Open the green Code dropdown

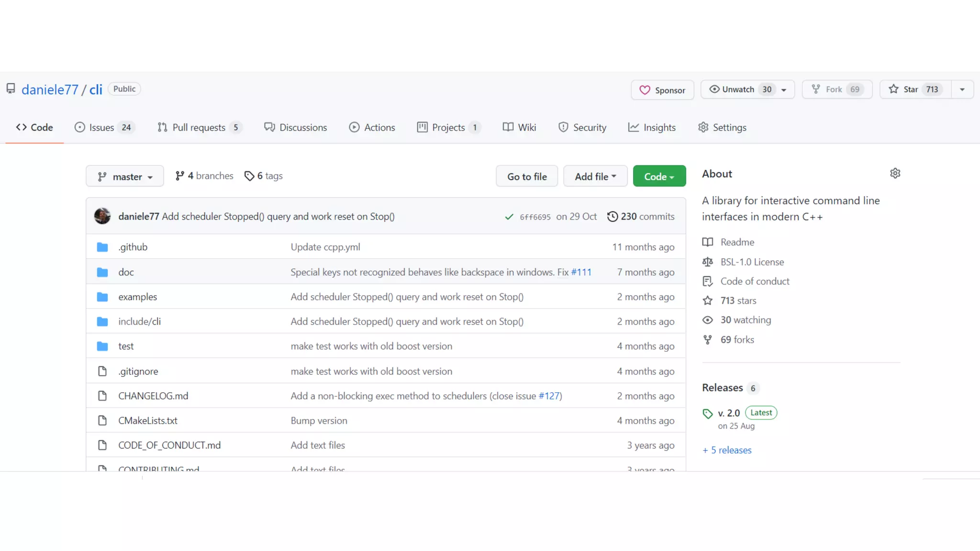point(659,176)
